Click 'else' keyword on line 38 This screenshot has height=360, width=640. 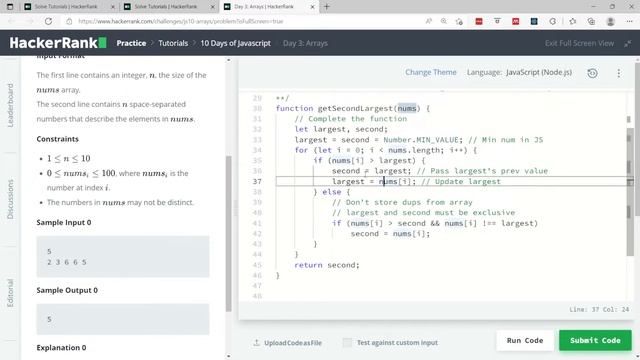point(331,192)
